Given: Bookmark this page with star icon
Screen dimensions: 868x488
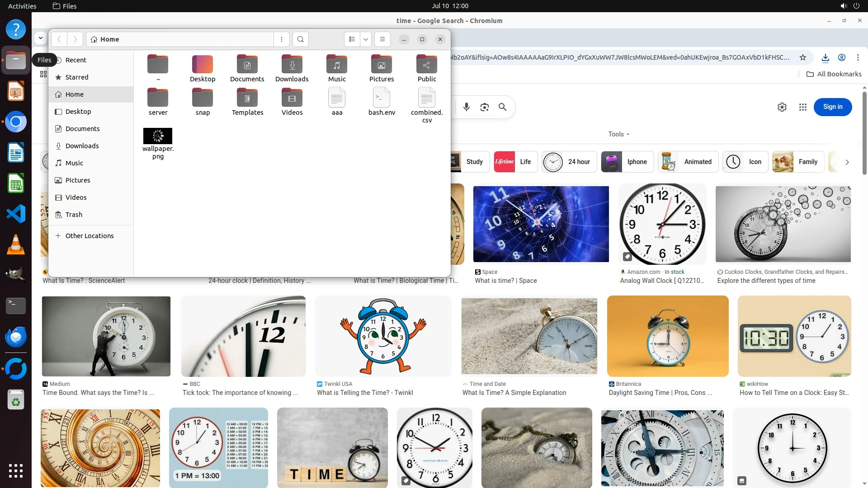Looking at the screenshot, I should [x=803, y=57].
